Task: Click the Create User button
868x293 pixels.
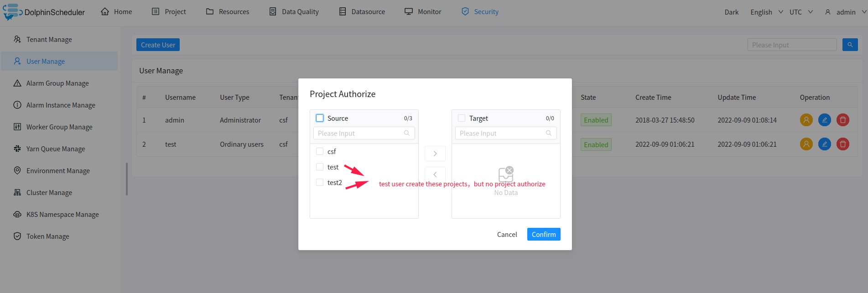Action: pos(158,45)
